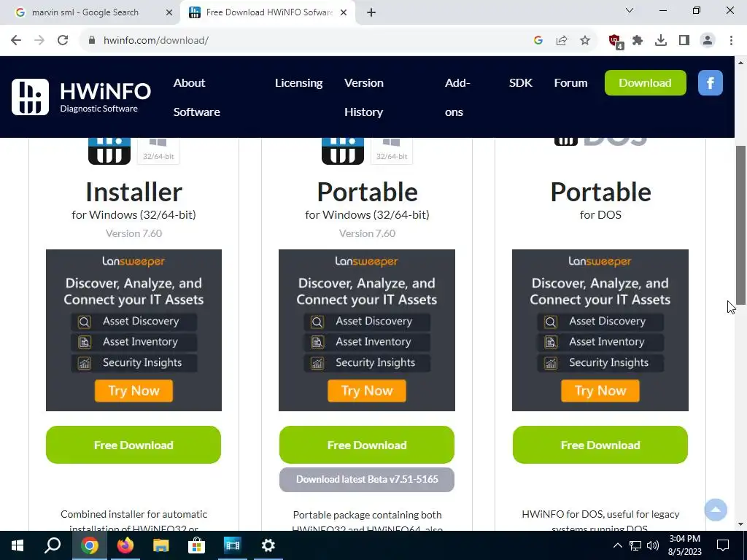Open the notification center icon

click(x=723, y=545)
